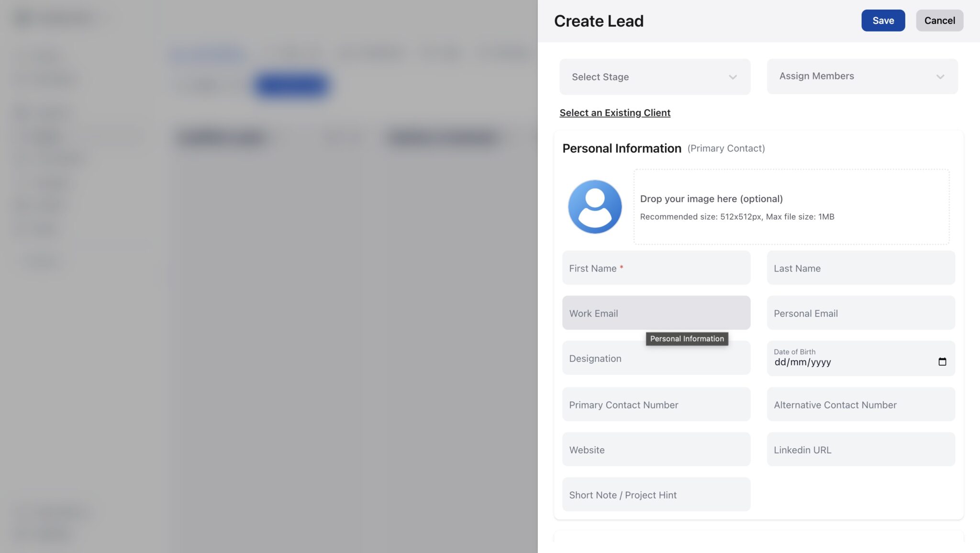The width and height of the screenshot is (980, 553).
Task: Click into the Work Email field
Action: [656, 313]
